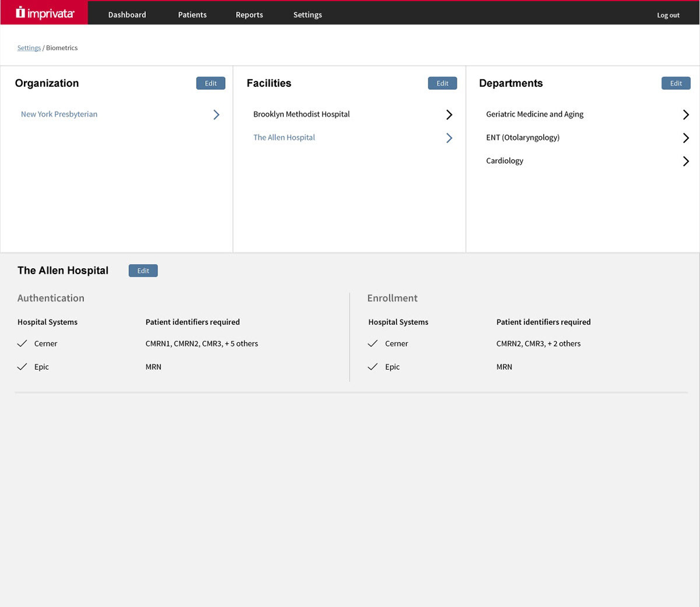Screen dimensions: 700x607
Task: Select Settings in the top navigation
Action: click(307, 15)
